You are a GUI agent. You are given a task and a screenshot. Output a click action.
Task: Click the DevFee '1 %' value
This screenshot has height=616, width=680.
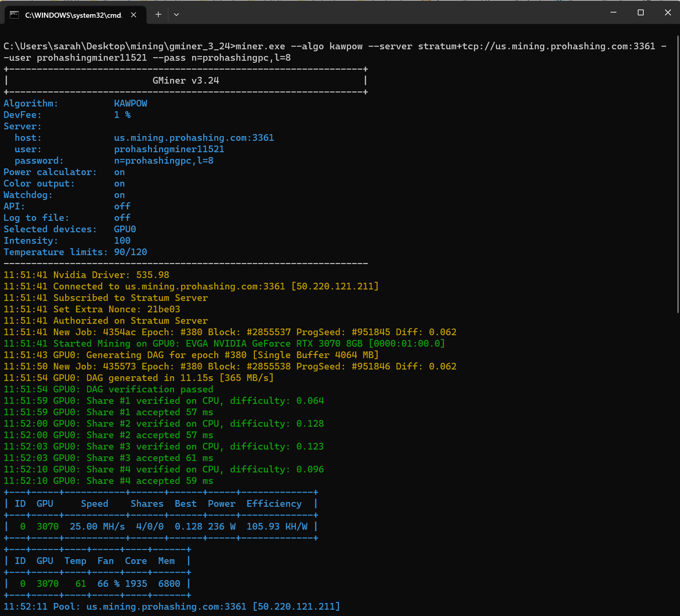(x=122, y=115)
